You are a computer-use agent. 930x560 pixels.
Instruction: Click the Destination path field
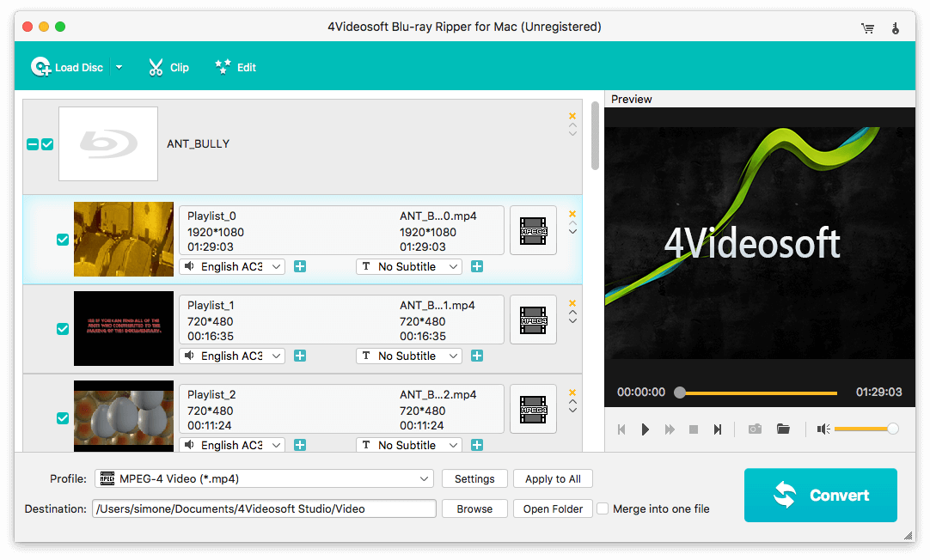[x=264, y=508]
